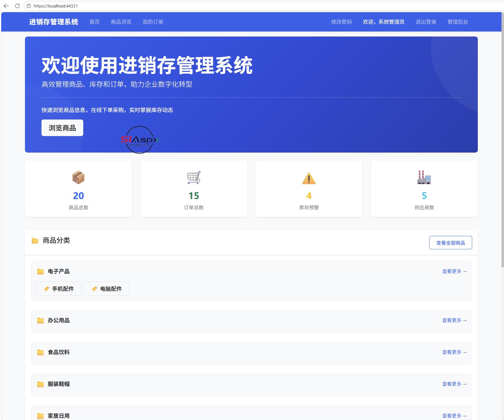The width and height of the screenshot is (504, 420).
Task: Click the 浏览商品 button in banner
Action: (x=62, y=128)
